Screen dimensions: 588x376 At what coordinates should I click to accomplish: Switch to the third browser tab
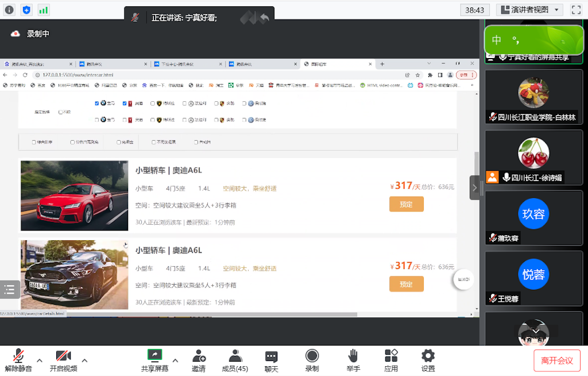point(188,64)
